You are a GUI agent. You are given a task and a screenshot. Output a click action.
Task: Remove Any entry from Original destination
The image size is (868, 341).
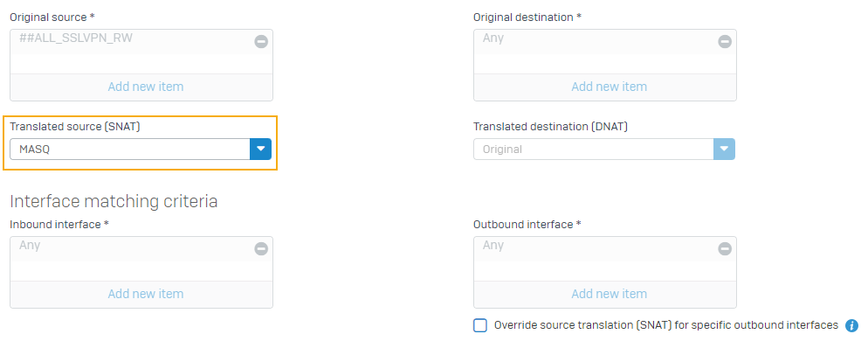click(725, 42)
